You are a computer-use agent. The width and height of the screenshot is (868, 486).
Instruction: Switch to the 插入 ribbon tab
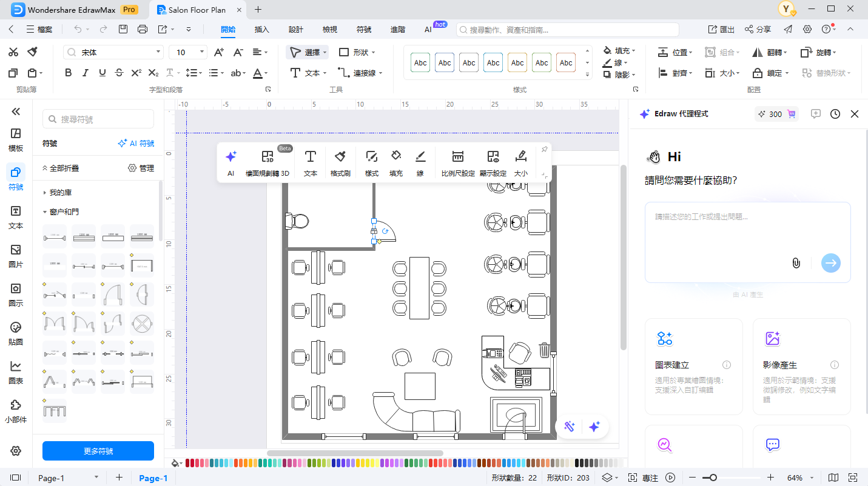point(261,29)
